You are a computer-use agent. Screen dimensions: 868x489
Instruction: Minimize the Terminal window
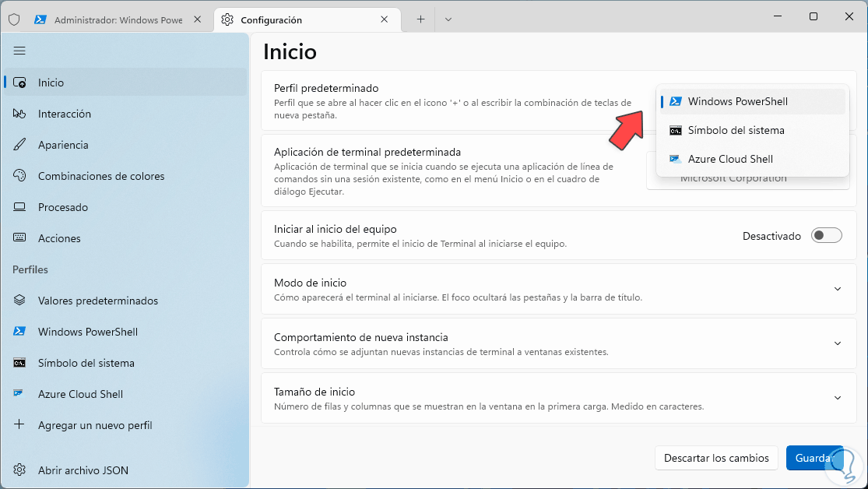coord(777,16)
